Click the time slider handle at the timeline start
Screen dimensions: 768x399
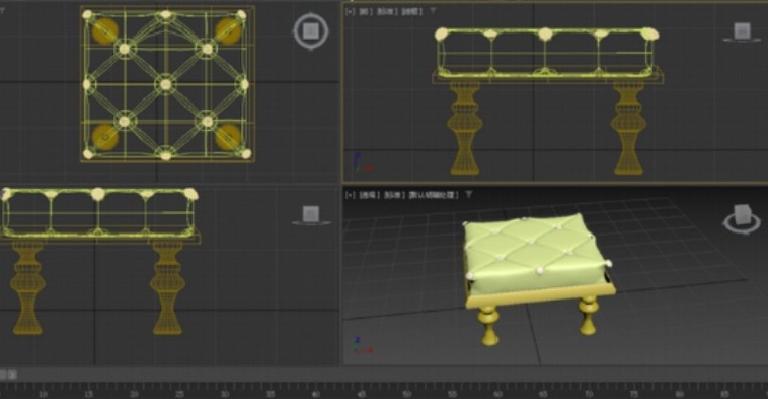point(8,375)
